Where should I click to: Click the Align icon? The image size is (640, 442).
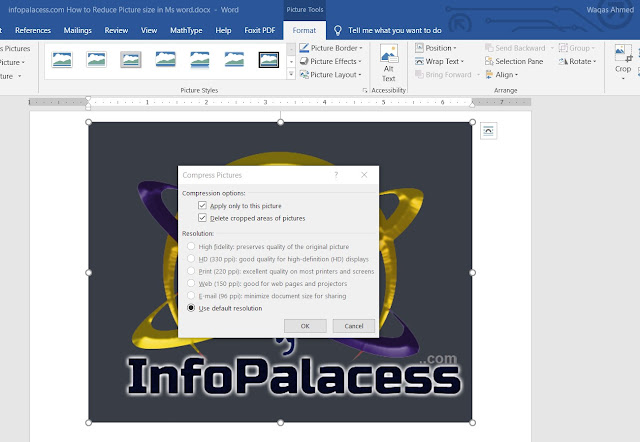(489, 75)
